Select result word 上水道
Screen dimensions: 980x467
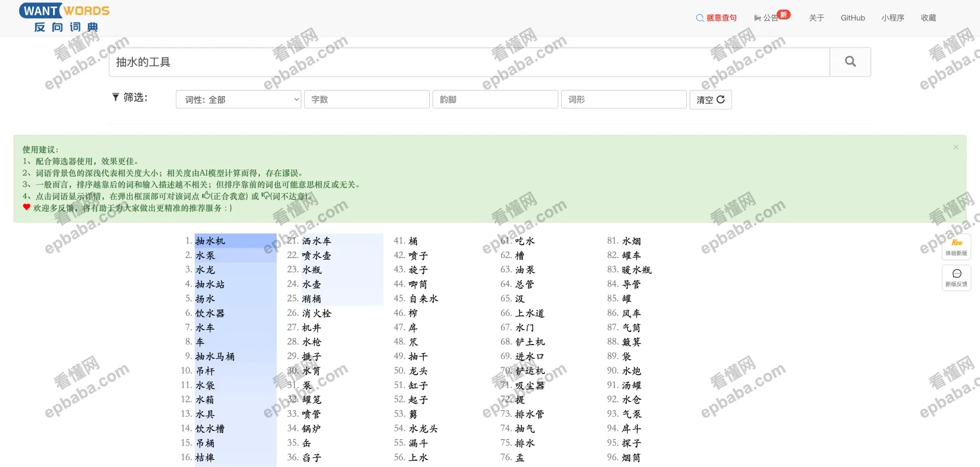(x=530, y=313)
